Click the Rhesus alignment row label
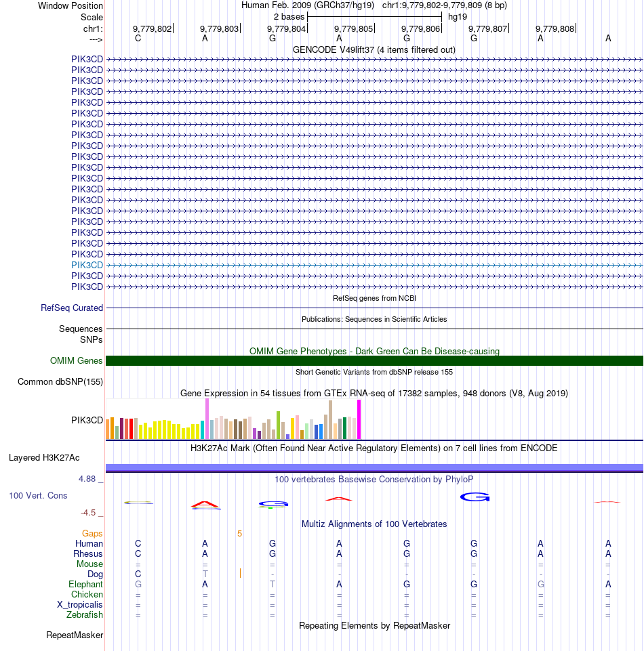644x651 pixels. tap(88, 554)
